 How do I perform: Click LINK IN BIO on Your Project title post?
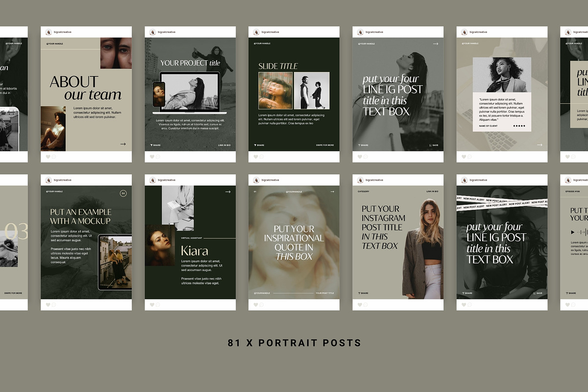point(224,145)
